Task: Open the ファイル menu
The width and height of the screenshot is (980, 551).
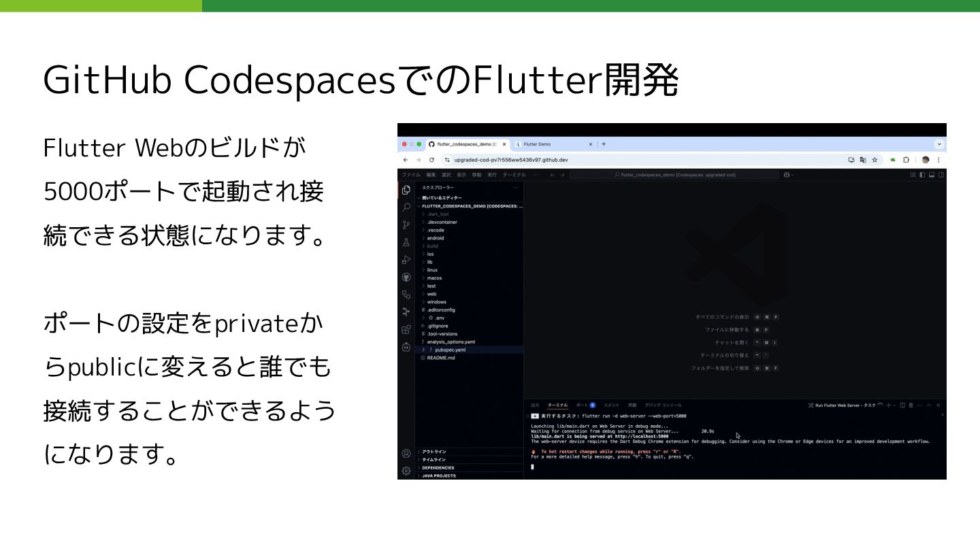Action: [411, 175]
